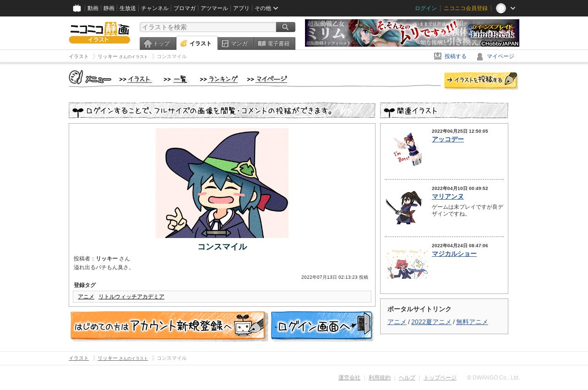This screenshot has width=588, height=390.
Task: Open 利用規約 footer link
Action: [380, 378]
